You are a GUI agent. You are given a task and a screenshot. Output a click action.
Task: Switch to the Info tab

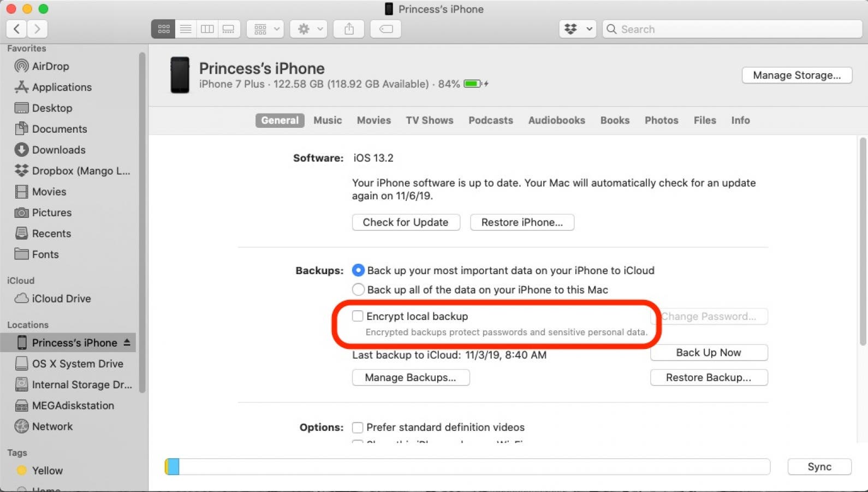[x=741, y=120]
